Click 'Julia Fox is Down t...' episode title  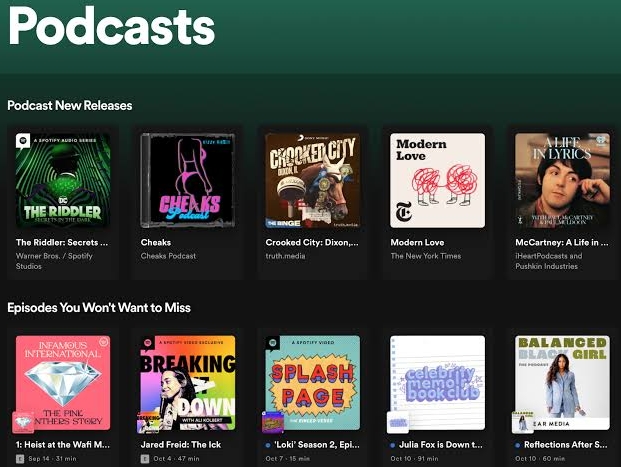441,445
